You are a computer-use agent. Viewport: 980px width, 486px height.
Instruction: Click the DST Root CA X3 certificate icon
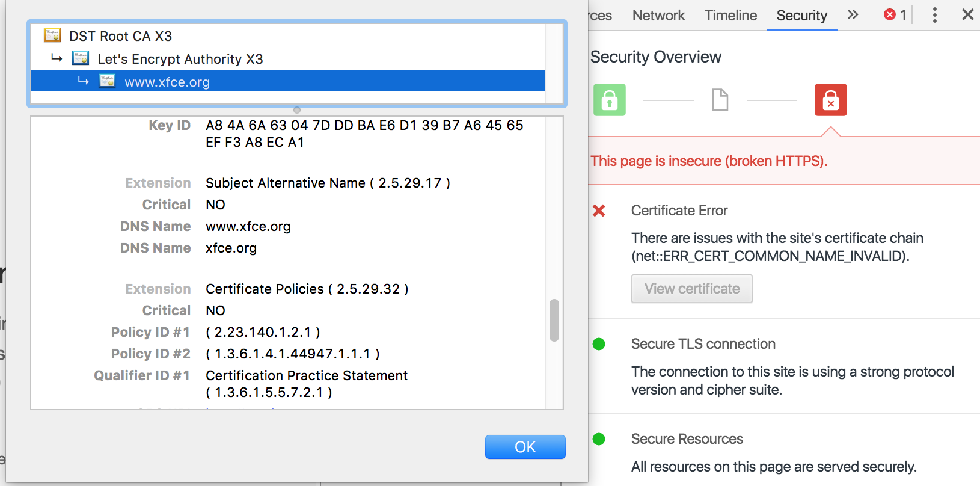tap(52, 35)
